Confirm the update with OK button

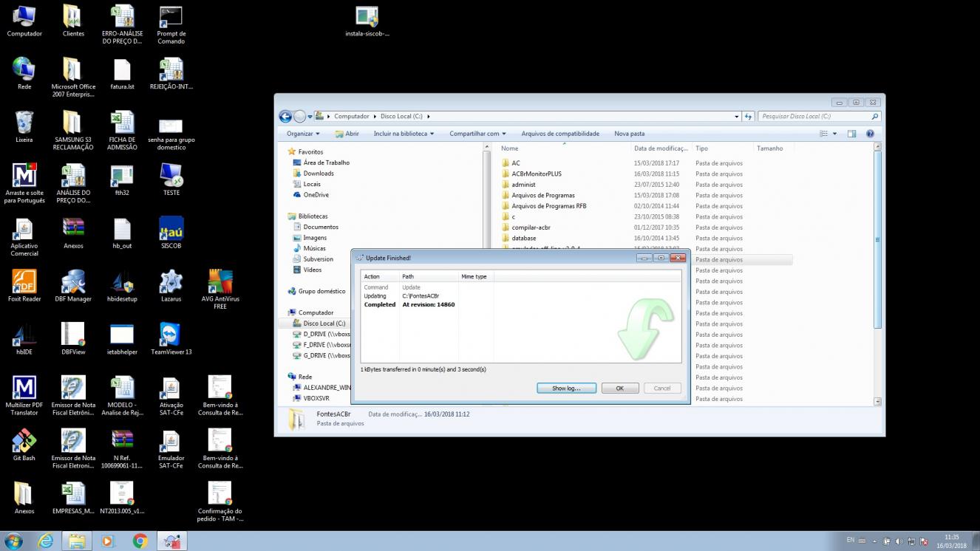619,388
